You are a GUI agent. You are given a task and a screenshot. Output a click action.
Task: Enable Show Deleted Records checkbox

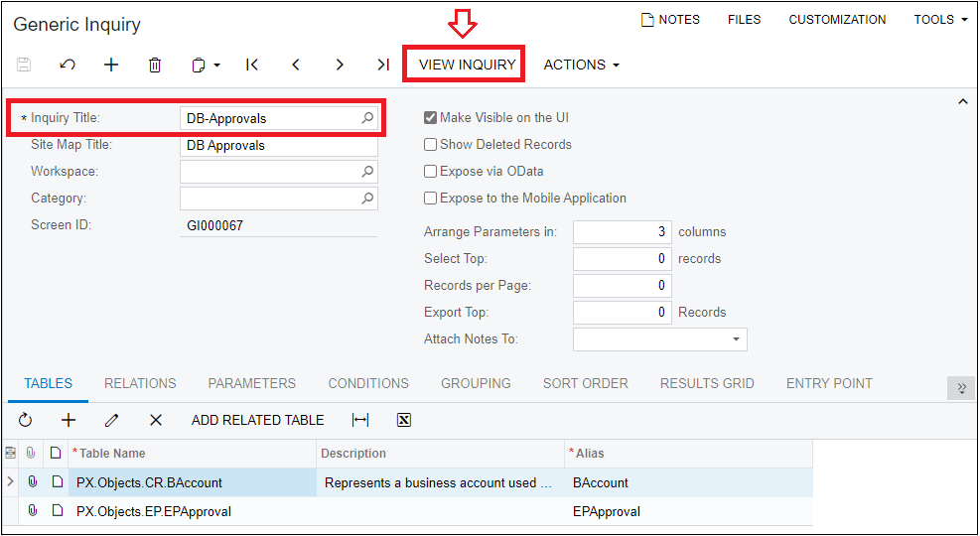(431, 145)
